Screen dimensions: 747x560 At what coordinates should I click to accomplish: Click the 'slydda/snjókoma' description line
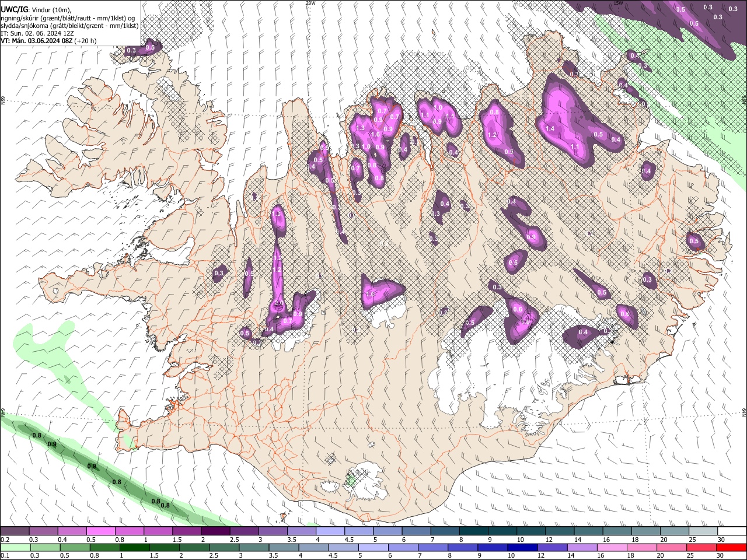click(x=69, y=26)
